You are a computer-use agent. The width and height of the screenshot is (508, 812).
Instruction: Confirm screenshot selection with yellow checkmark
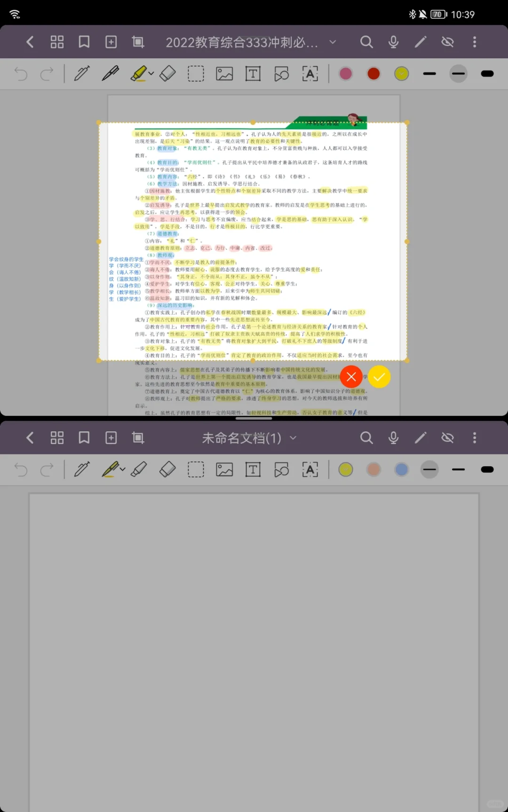click(379, 377)
